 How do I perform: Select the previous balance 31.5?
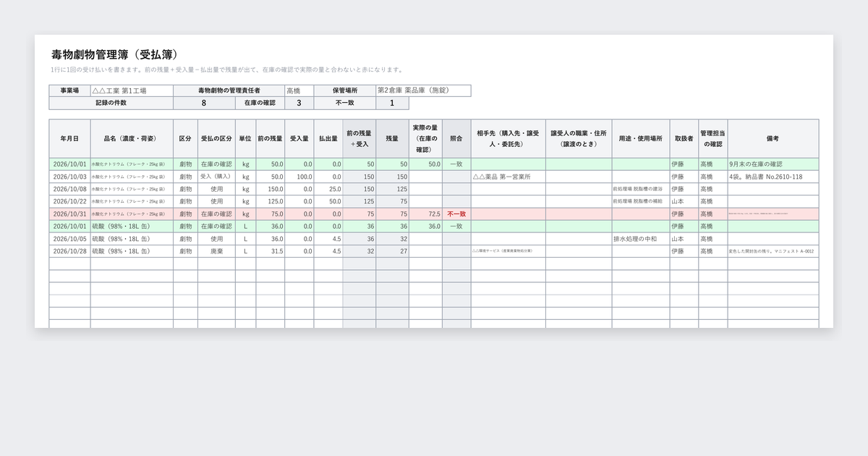[270, 251]
